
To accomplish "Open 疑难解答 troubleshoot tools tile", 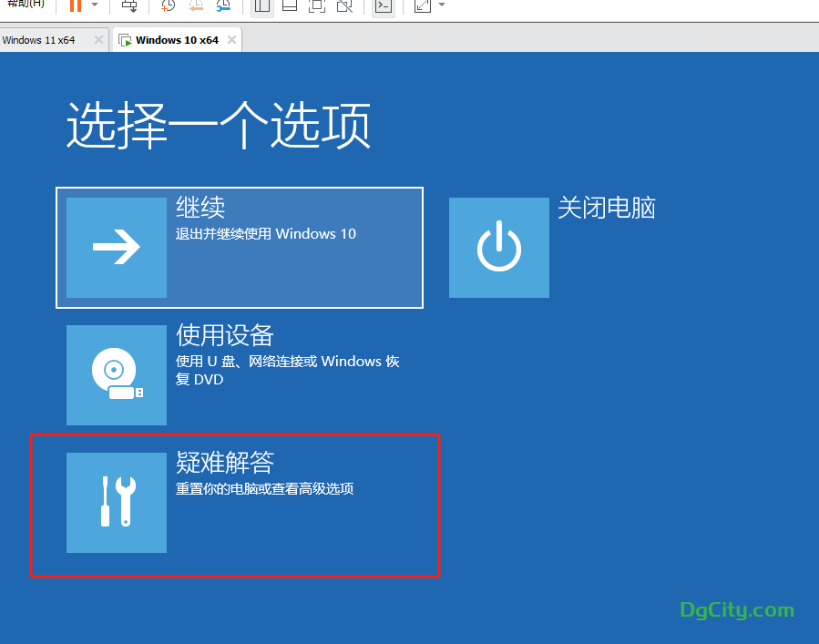I will [117, 503].
